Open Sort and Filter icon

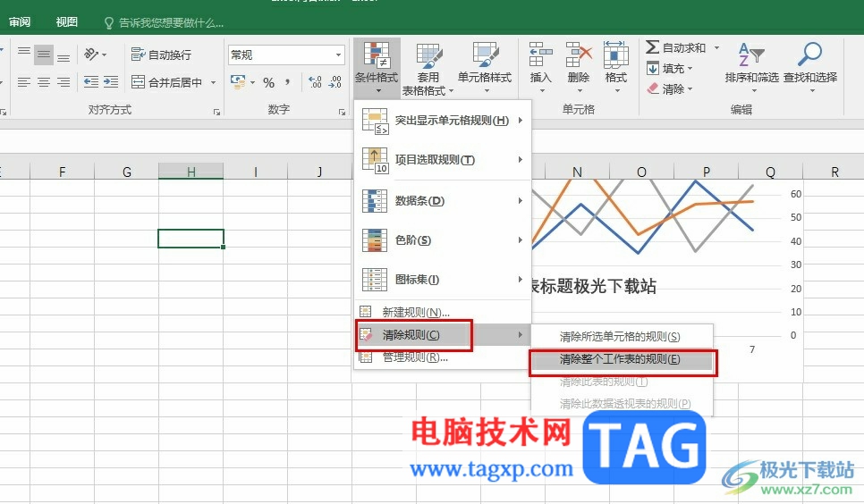(751, 55)
